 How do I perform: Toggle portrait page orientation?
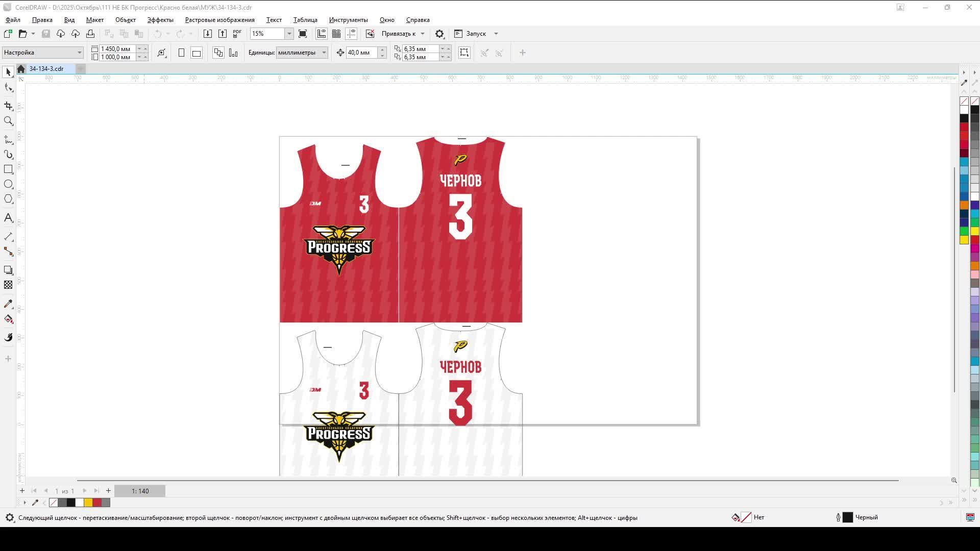tap(181, 53)
